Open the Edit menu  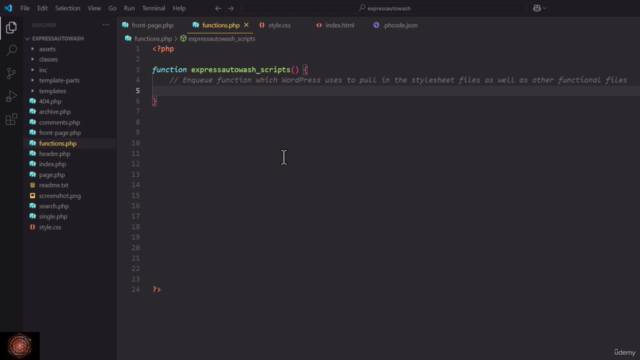point(42,8)
